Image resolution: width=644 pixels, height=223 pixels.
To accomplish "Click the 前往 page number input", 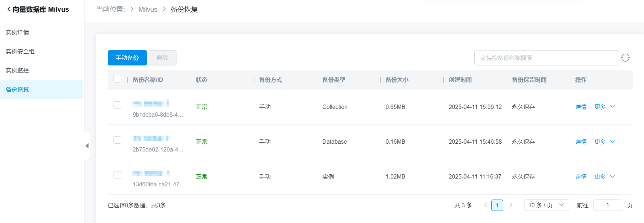I will (x=607, y=205).
